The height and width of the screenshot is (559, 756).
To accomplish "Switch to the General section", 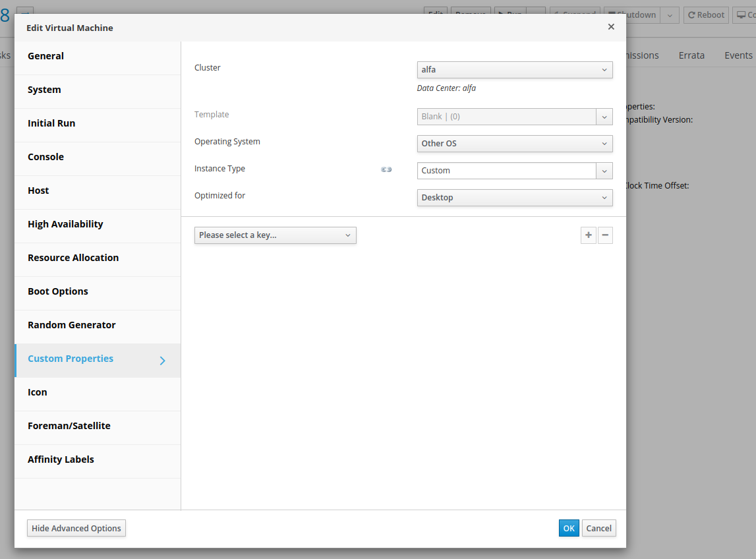I will [46, 57].
